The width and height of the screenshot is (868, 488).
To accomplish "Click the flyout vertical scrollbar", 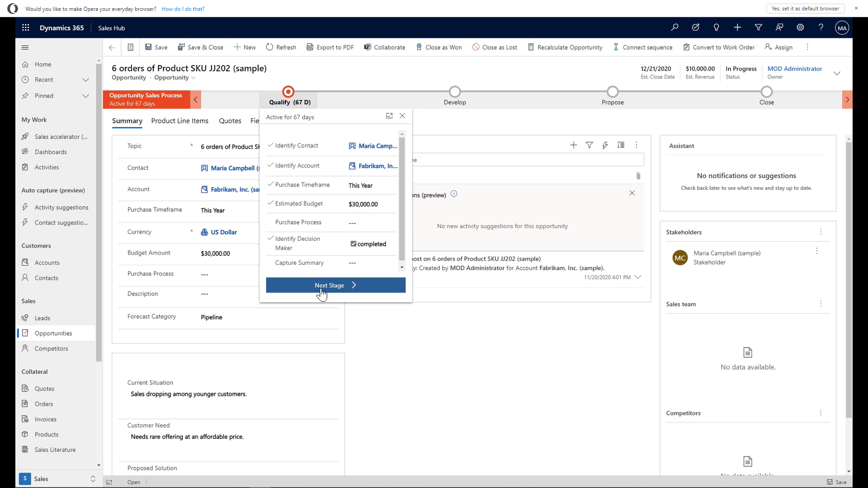I will (x=402, y=199).
